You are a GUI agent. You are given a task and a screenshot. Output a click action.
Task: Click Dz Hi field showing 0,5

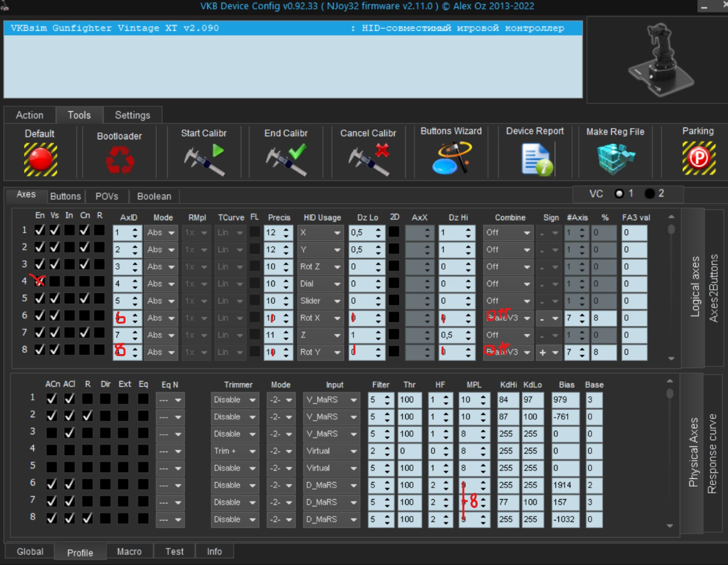tap(457, 335)
